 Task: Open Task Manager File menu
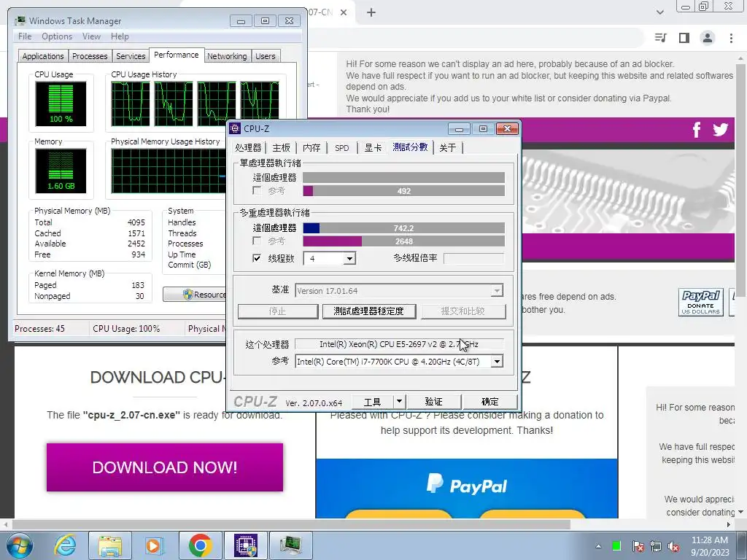point(25,36)
